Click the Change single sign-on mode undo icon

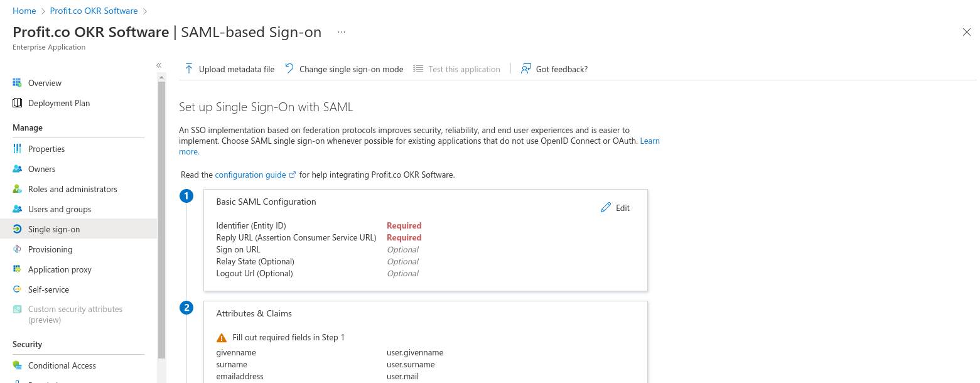click(x=289, y=69)
